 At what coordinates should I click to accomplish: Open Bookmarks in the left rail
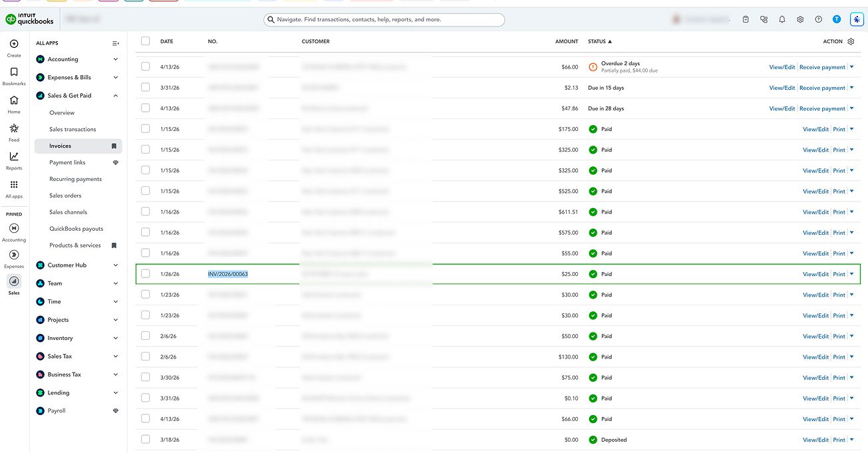point(14,72)
